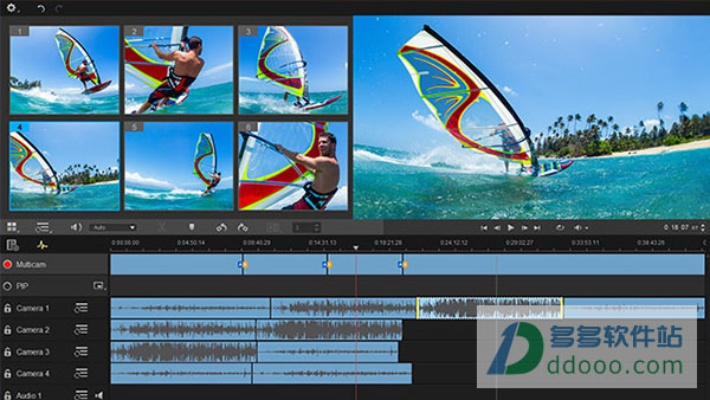710x400 pixels.
Task: Mute the Audio 1 track speaker
Action: pos(98,395)
